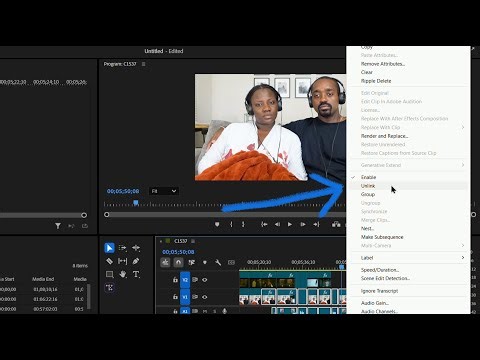Choose Make Subsequence
The width and height of the screenshot is (480, 360).
coord(407,237)
